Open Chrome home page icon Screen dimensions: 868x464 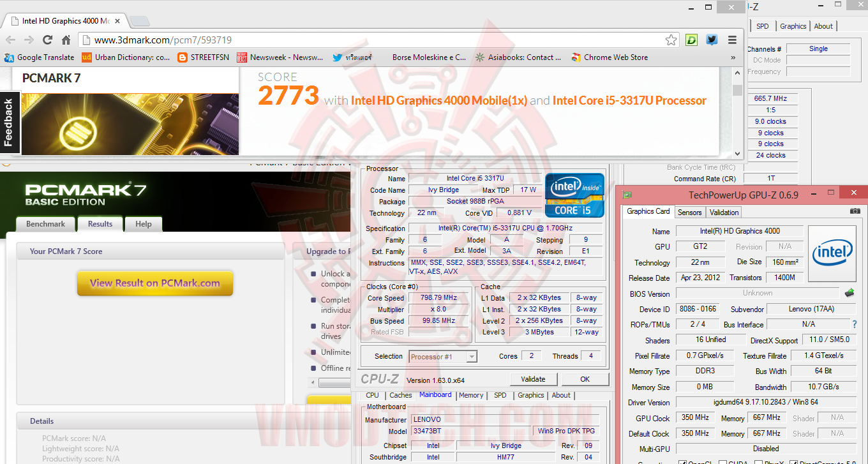pyautogui.click(x=66, y=40)
